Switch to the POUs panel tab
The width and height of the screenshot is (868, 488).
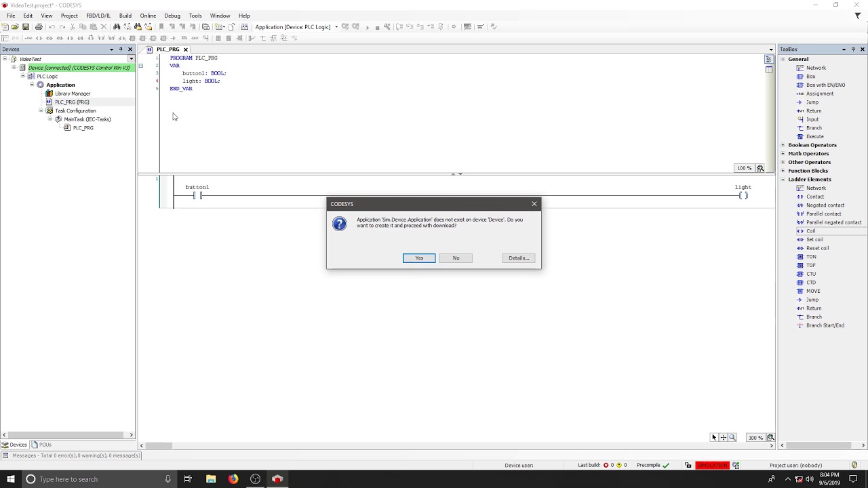coord(42,445)
